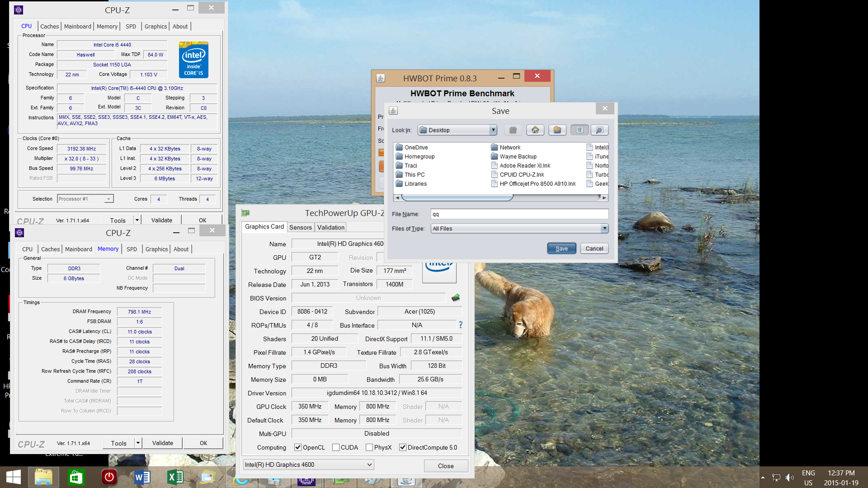Image resolution: width=868 pixels, height=488 pixels.
Task: Click the Save button in Save dialog
Action: tap(561, 249)
